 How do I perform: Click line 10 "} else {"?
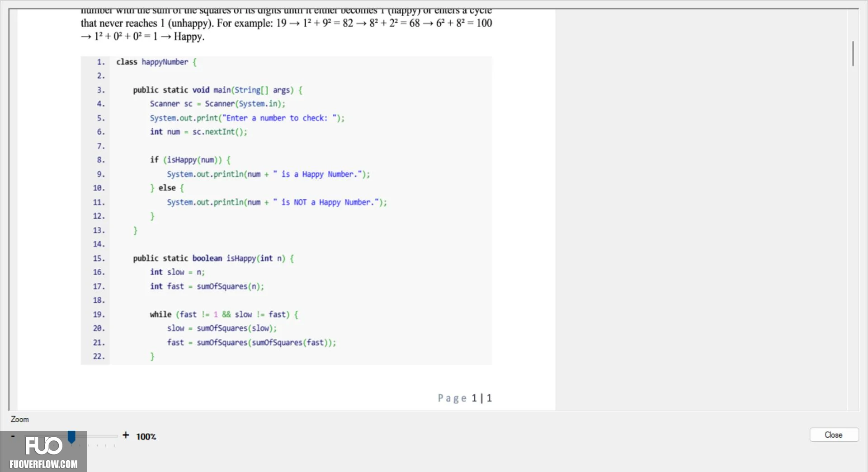[167, 188]
